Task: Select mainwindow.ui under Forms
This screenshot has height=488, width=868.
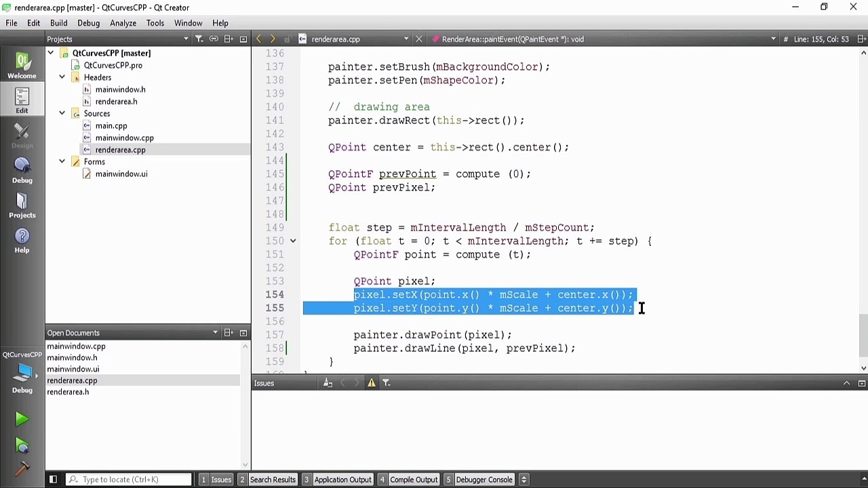Action: click(x=121, y=174)
